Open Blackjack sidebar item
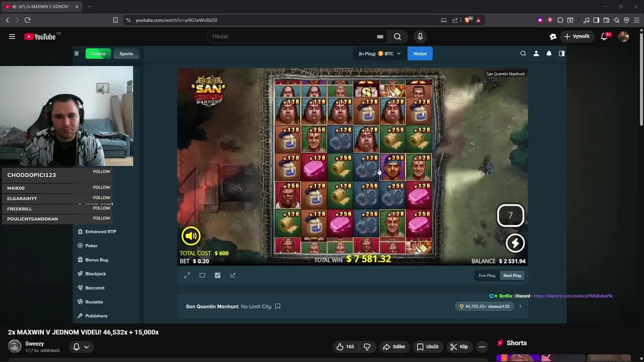The height and width of the screenshot is (362, 644). (92, 274)
